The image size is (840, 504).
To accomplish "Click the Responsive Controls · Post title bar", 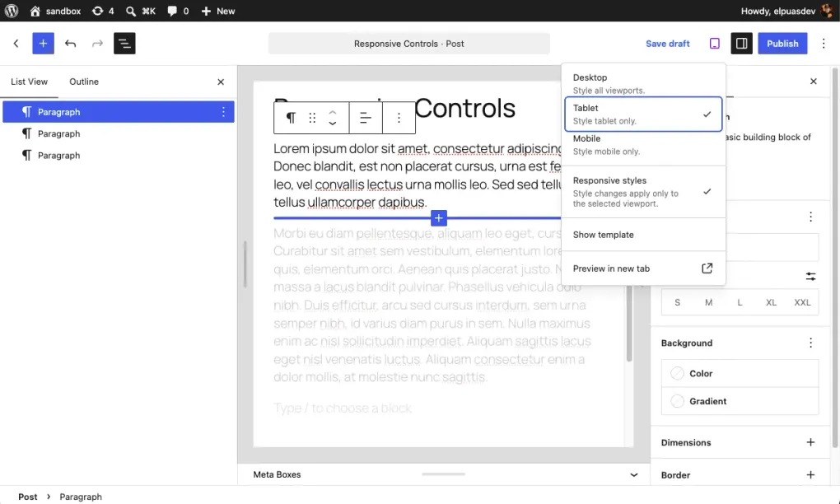I will (408, 44).
